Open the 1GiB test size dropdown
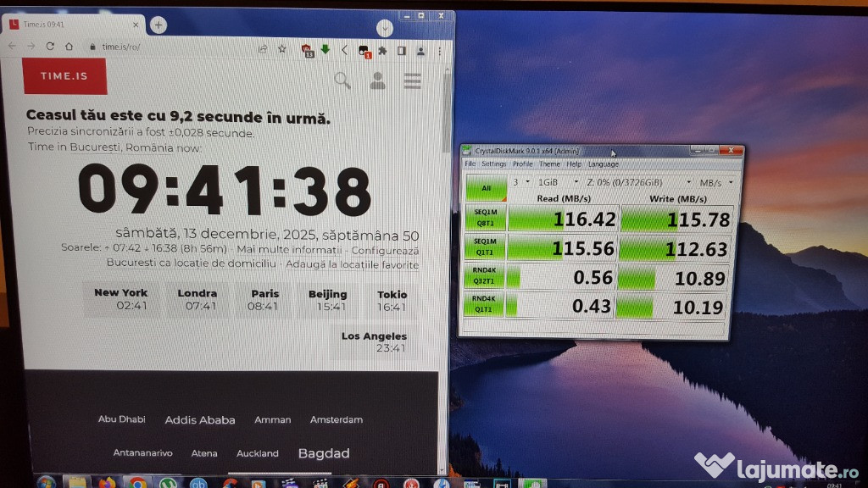 556,182
